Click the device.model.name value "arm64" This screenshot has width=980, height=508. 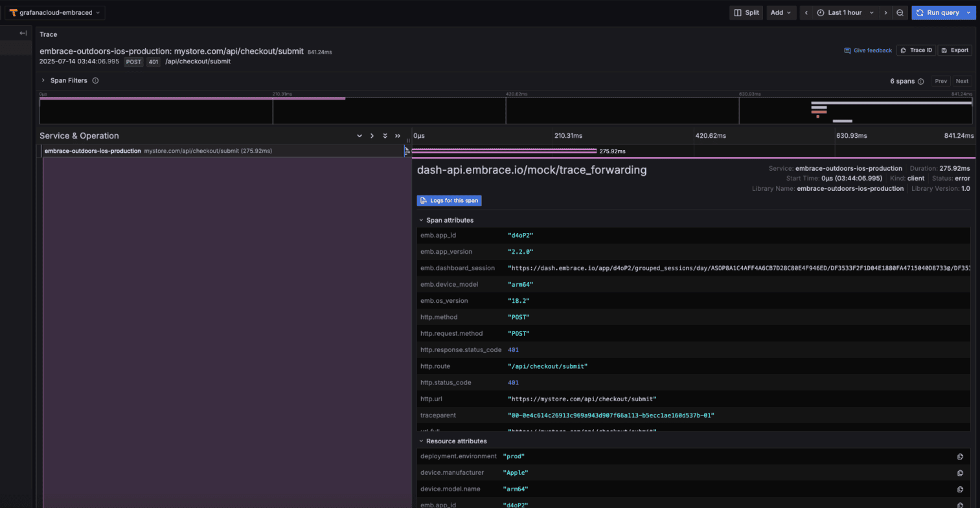(516, 489)
